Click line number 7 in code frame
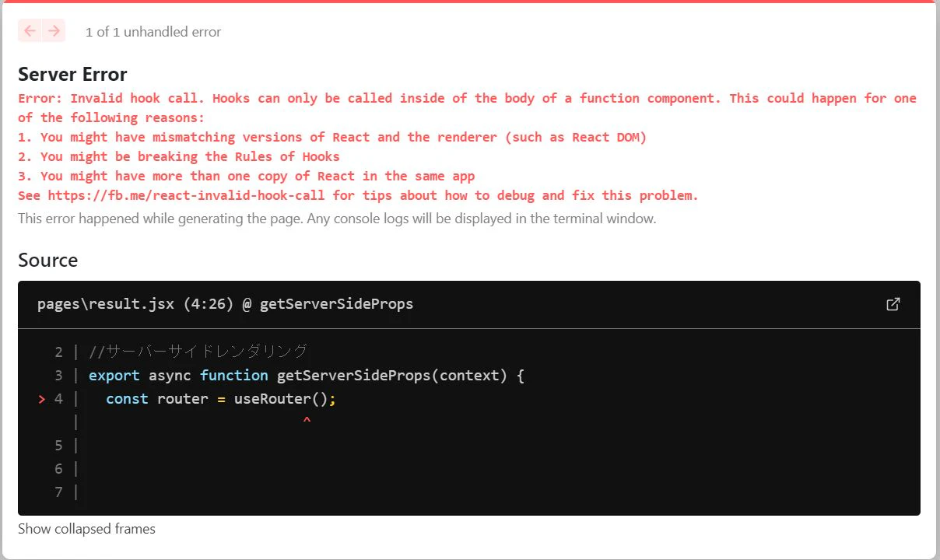The image size is (940, 560). tap(58, 492)
